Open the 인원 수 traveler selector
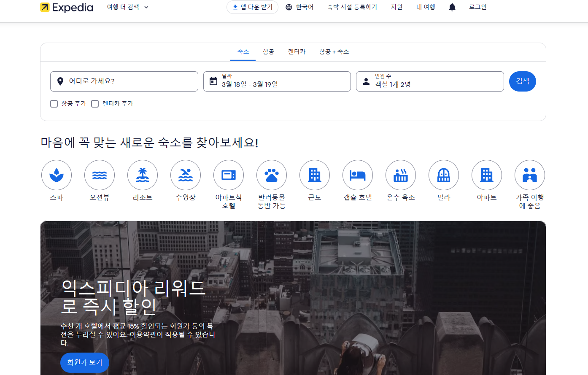Image resolution: width=588 pixels, height=375 pixels. tap(430, 81)
